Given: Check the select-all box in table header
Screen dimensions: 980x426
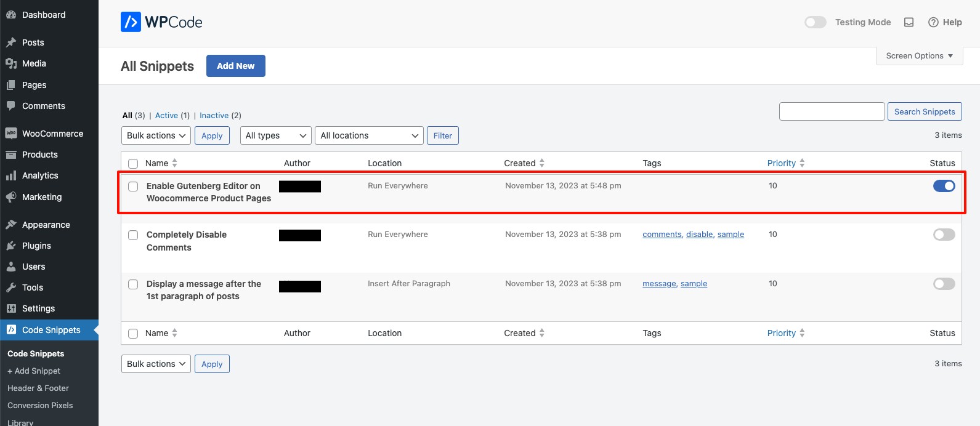Looking at the screenshot, I should [133, 164].
